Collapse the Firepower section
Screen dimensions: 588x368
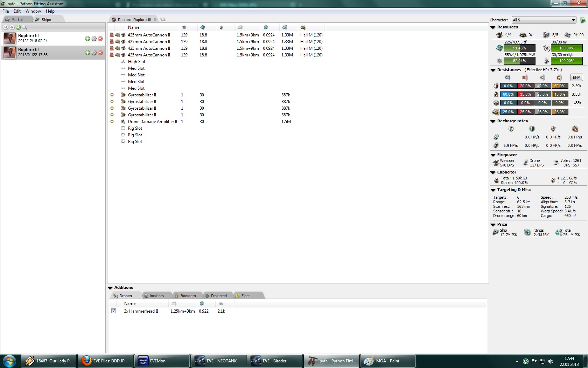(x=493, y=155)
